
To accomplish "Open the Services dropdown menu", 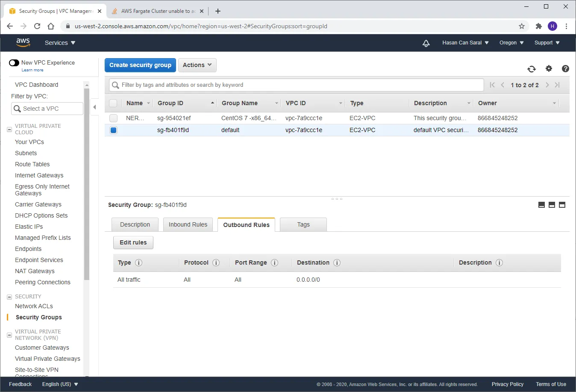I will 60,43.
